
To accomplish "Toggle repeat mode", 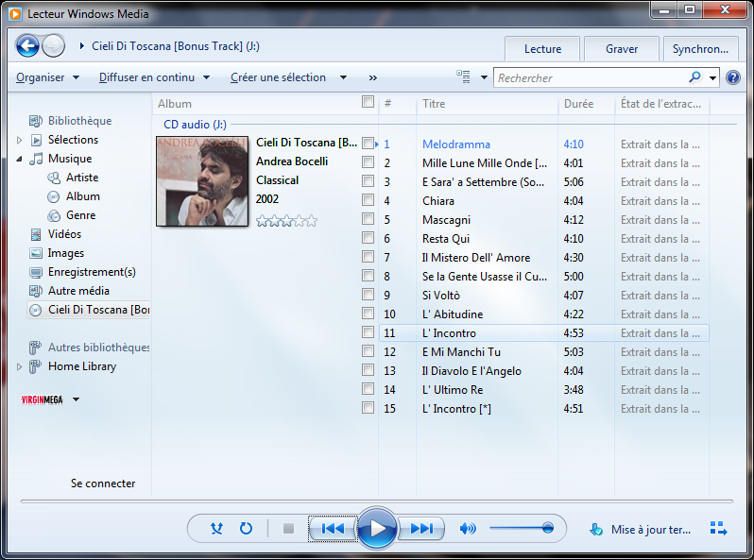I will [x=247, y=529].
